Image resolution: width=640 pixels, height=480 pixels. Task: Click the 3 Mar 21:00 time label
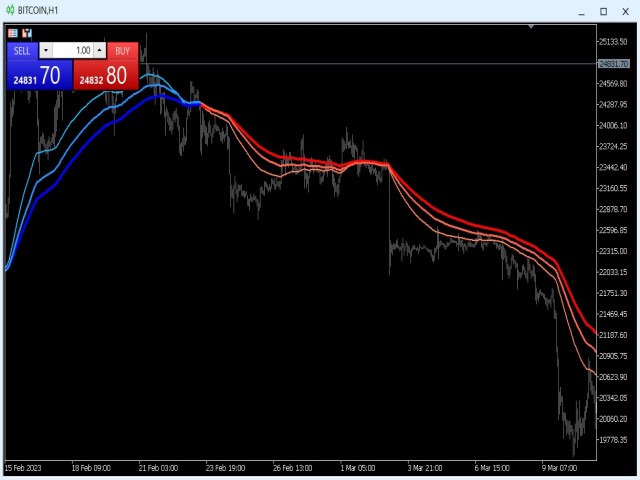424,468
